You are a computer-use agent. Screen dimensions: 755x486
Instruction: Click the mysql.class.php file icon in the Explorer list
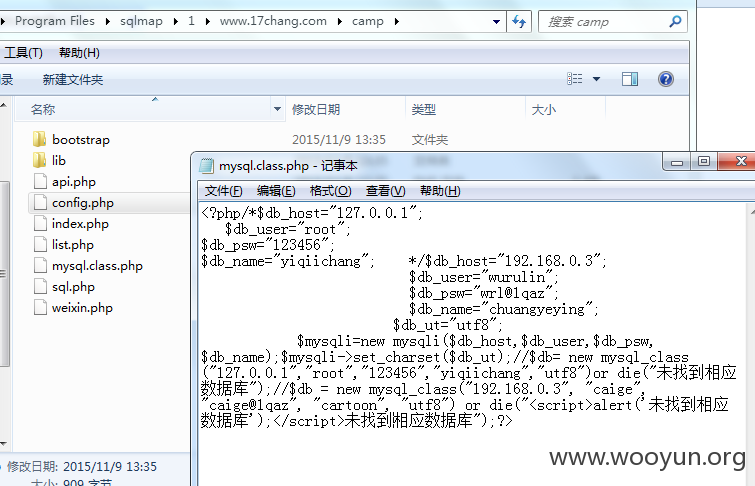click(40, 266)
